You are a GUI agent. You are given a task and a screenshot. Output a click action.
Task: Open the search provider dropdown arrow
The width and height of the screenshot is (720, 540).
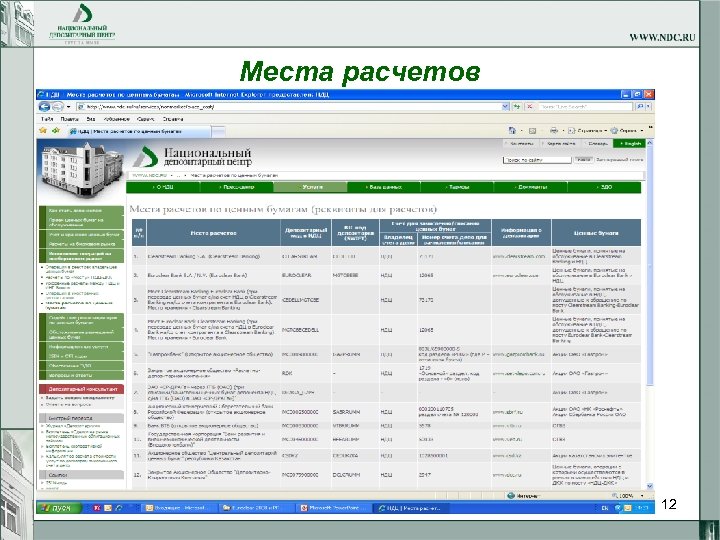[649, 107]
